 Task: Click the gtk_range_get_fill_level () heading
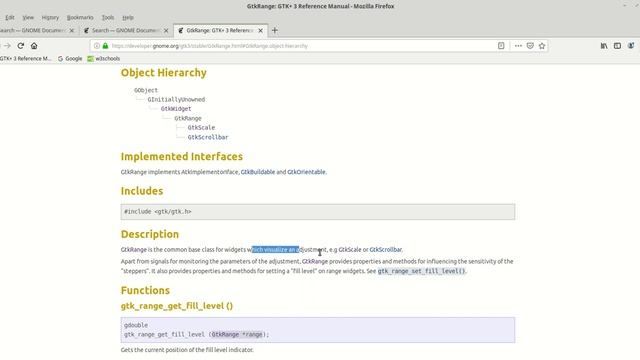(x=177, y=306)
